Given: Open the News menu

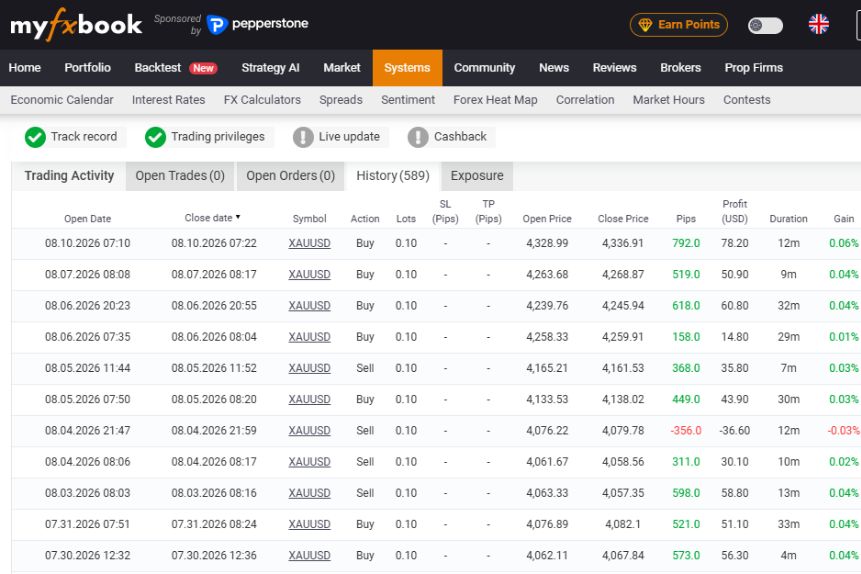Looking at the screenshot, I should 554,68.
